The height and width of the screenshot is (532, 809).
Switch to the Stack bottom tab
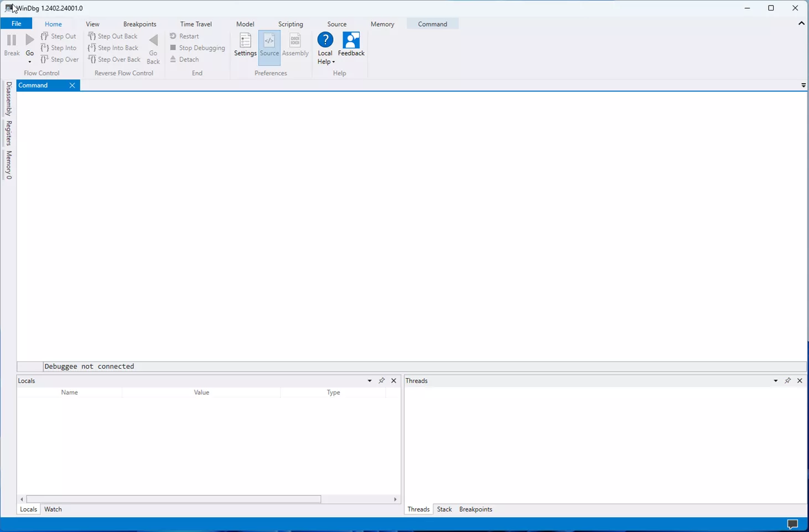coord(444,509)
